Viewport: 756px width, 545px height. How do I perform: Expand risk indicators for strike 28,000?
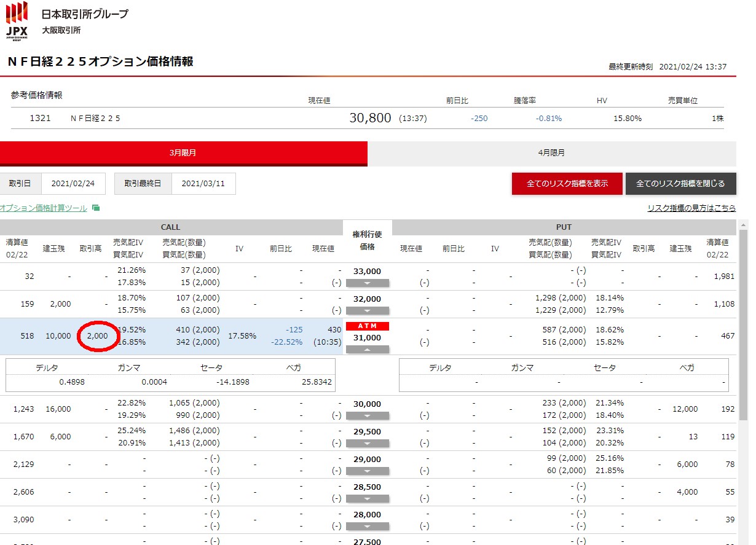tap(368, 527)
